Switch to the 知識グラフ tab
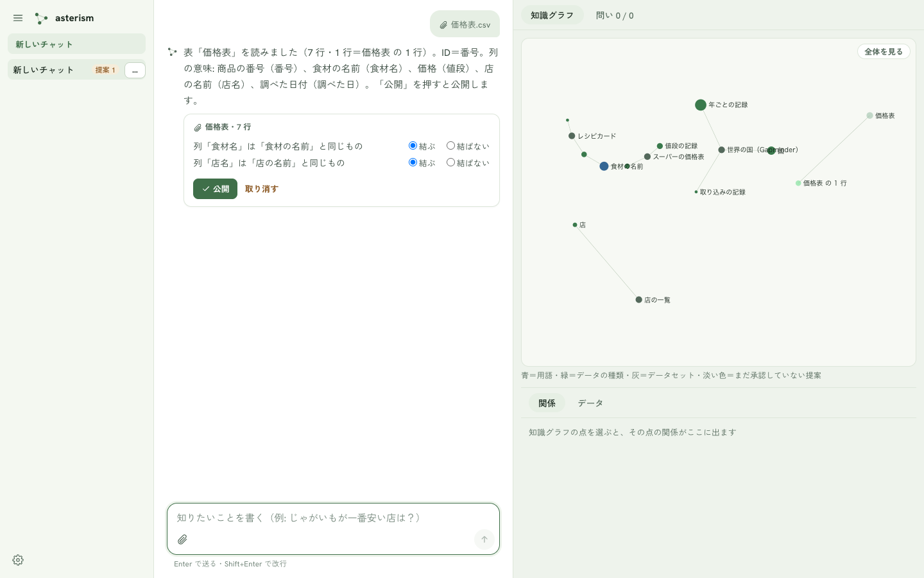Image resolution: width=924 pixels, height=578 pixels. tap(552, 15)
